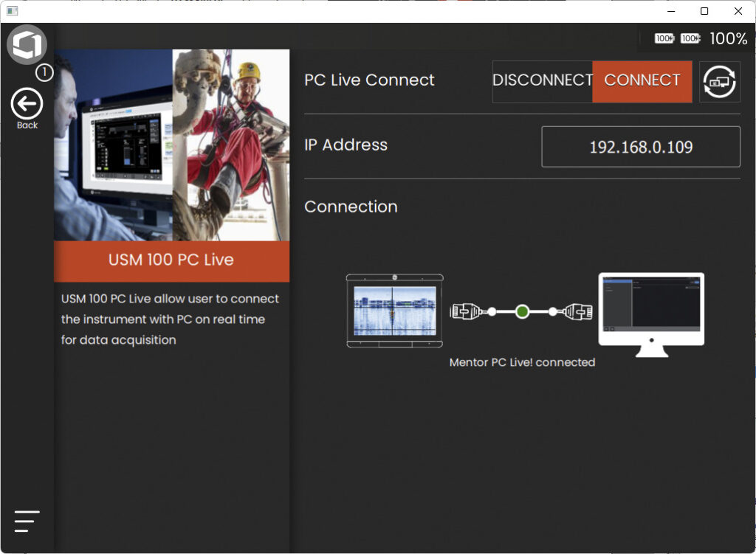Click the 100% battery text

tap(728, 38)
